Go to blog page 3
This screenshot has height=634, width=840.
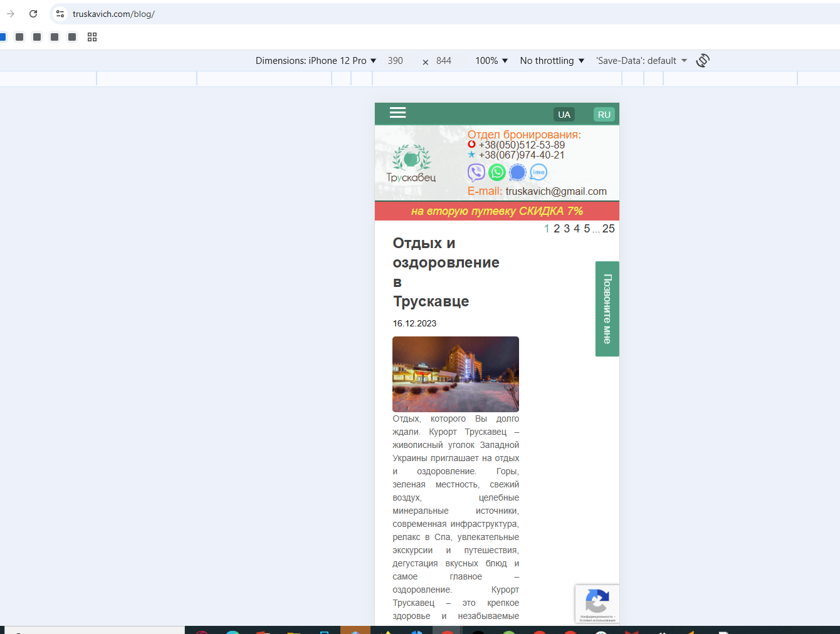pyautogui.click(x=567, y=229)
